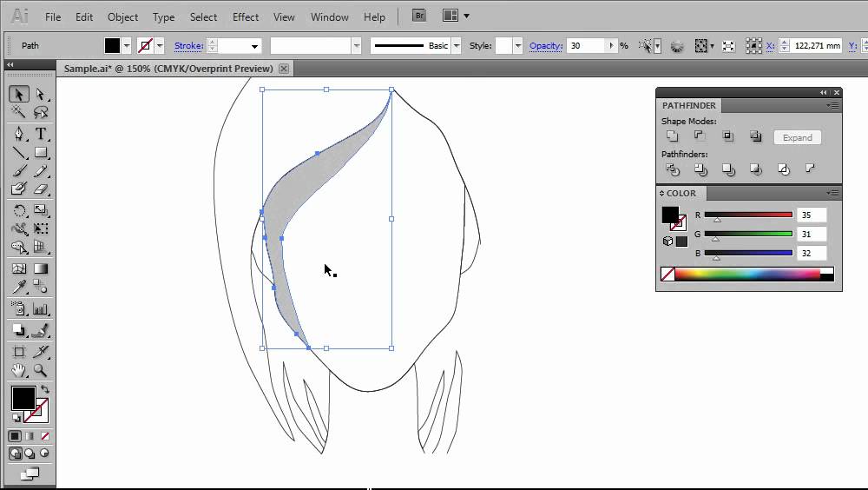
Task: Select the Rectangle tool
Action: [x=41, y=152]
